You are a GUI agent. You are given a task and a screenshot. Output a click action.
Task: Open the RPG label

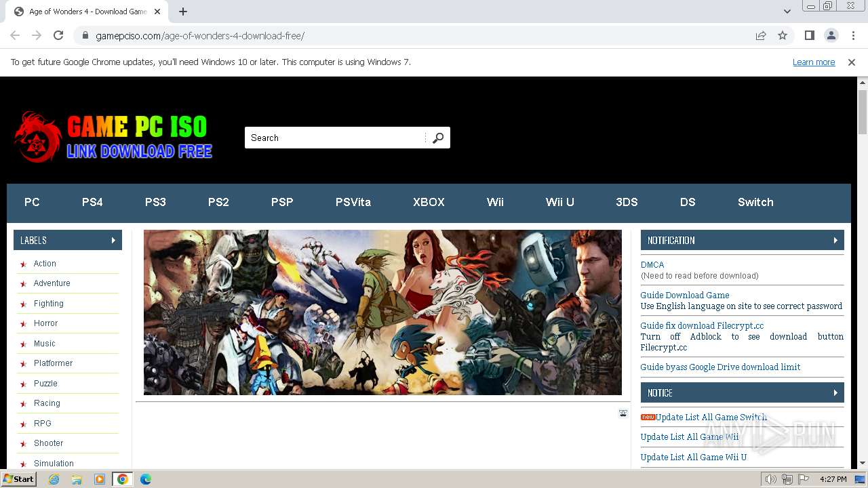pyautogui.click(x=42, y=424)
